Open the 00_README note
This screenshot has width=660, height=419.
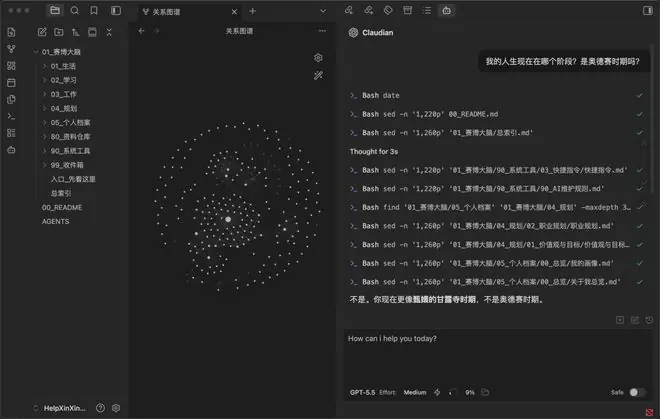pos(62,208)
